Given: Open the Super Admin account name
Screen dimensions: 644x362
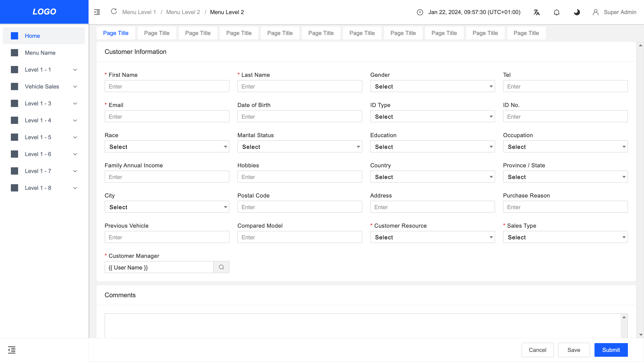Looking at the screenshot, I should tap(620, 12).
